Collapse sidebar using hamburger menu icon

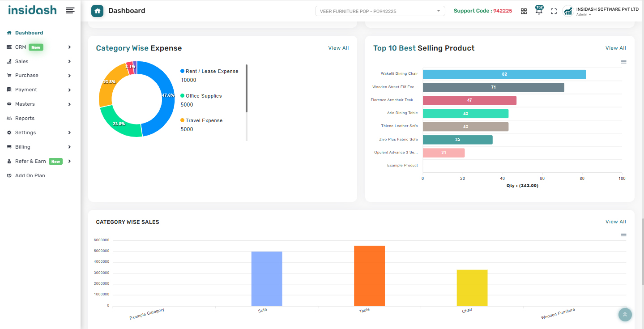click(70, 10)
